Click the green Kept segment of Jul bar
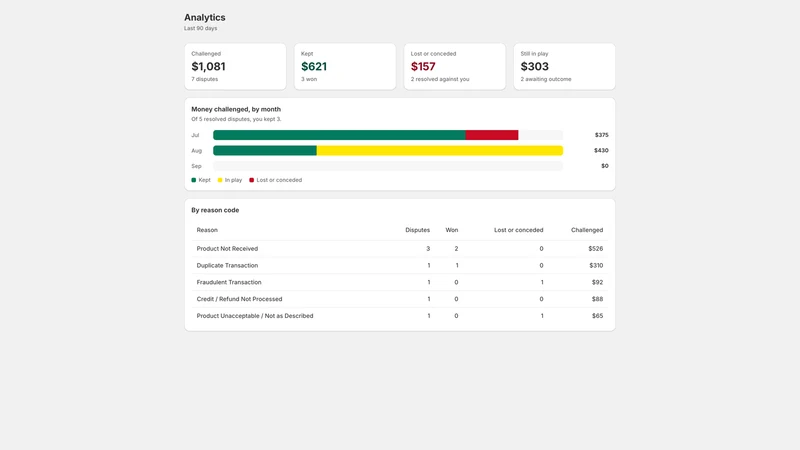Viewport: 800px width, 450px height. coord(339,135)
